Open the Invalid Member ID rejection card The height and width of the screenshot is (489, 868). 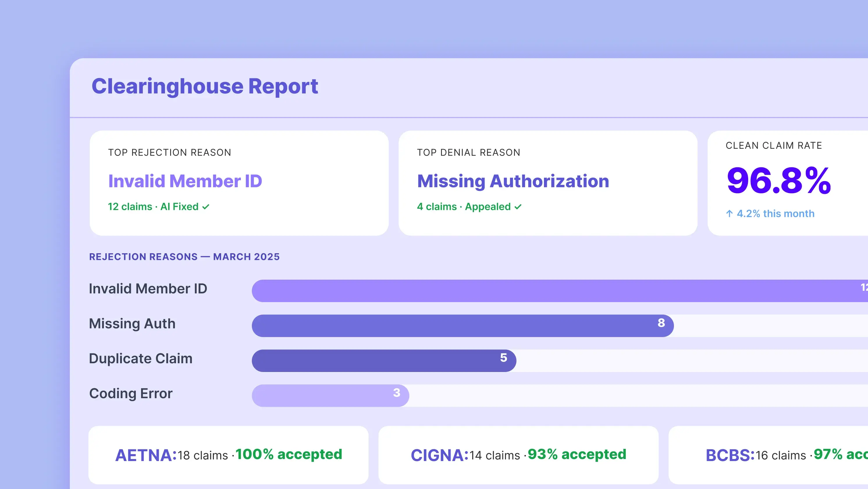(x=239, y=183)
